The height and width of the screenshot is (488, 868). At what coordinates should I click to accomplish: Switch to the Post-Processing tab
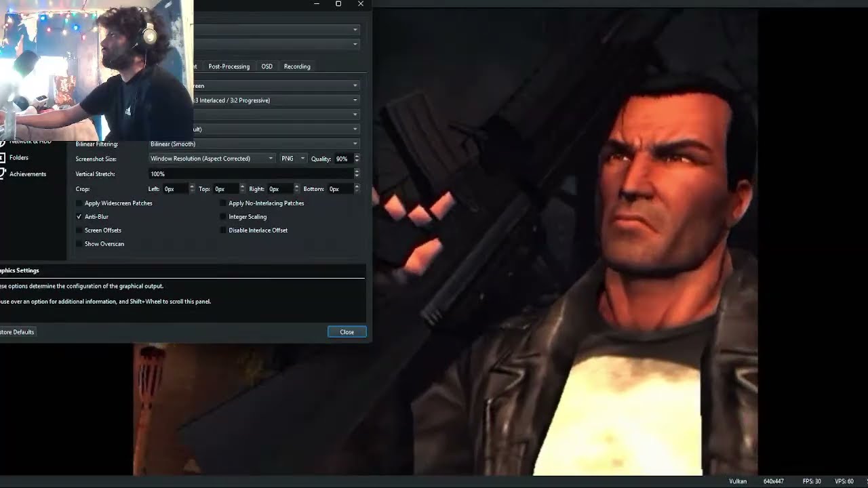(229, 66)
